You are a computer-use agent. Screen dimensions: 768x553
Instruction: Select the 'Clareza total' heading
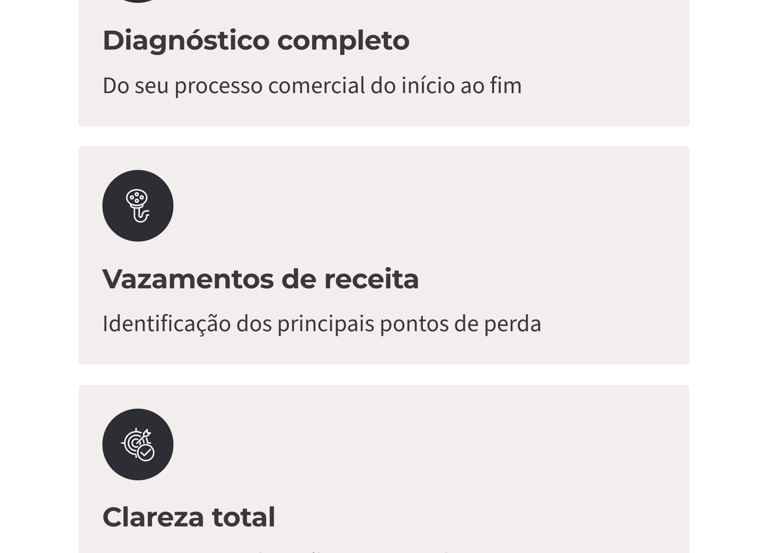coord(188,517)
